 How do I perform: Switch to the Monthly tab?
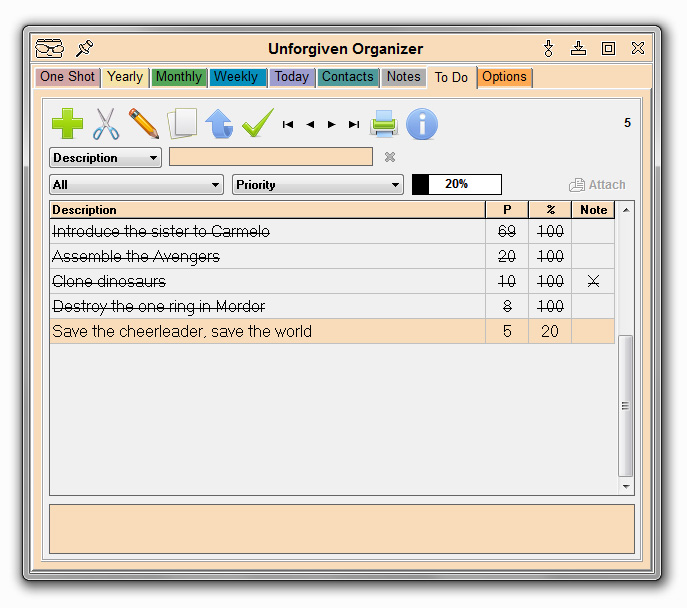pyautogui.click(x=179, y=77)
